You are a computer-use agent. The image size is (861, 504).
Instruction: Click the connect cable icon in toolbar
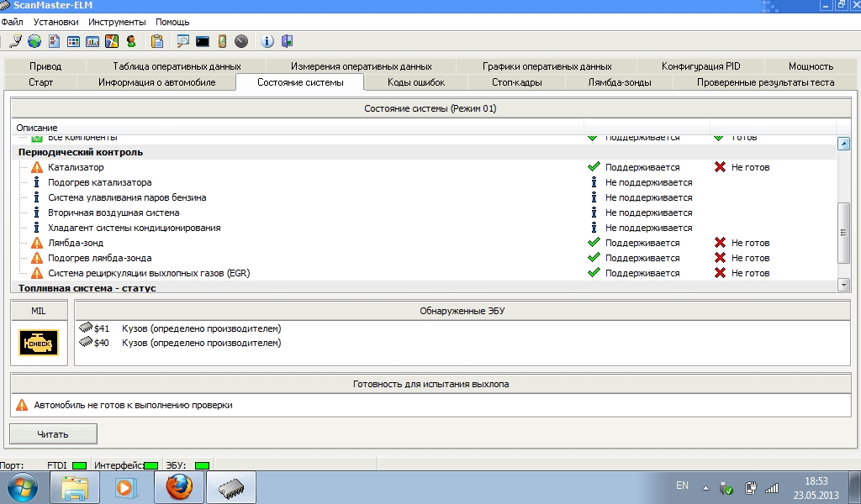[x=15, y=41]
